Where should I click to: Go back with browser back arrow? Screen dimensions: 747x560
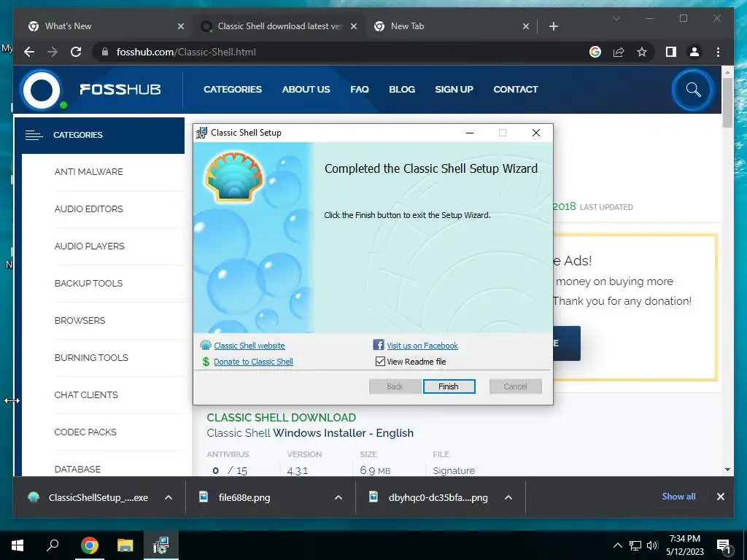(29, 52)
